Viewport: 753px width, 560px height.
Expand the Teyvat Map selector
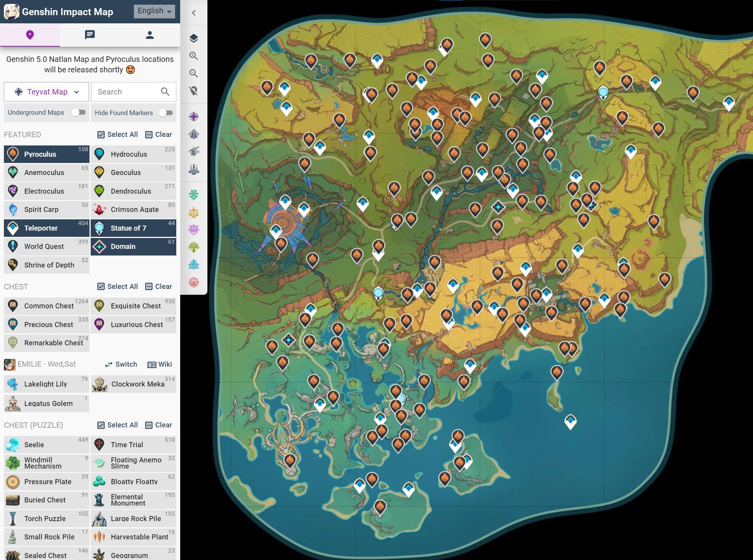pos(46,91)
